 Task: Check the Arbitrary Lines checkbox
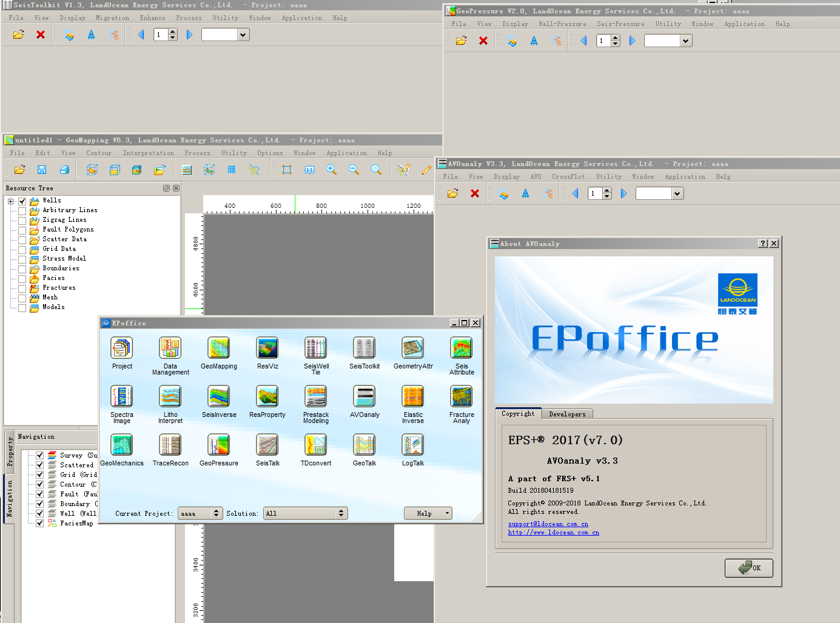[x=22, y=211]
